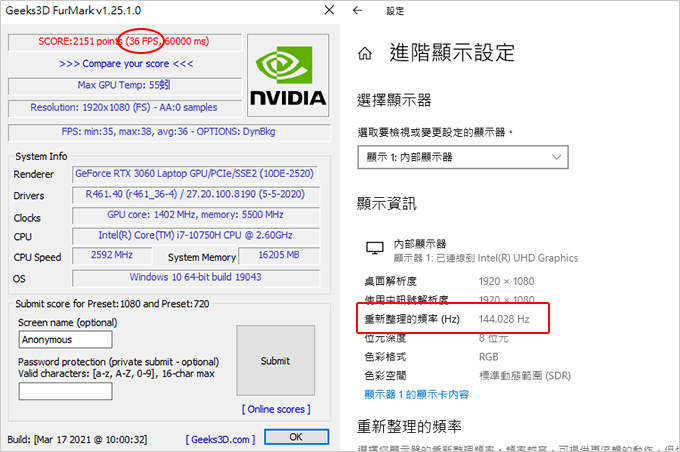680x452 pixels.
Task: Click the 設定 window title
Action: click(395, 11)
